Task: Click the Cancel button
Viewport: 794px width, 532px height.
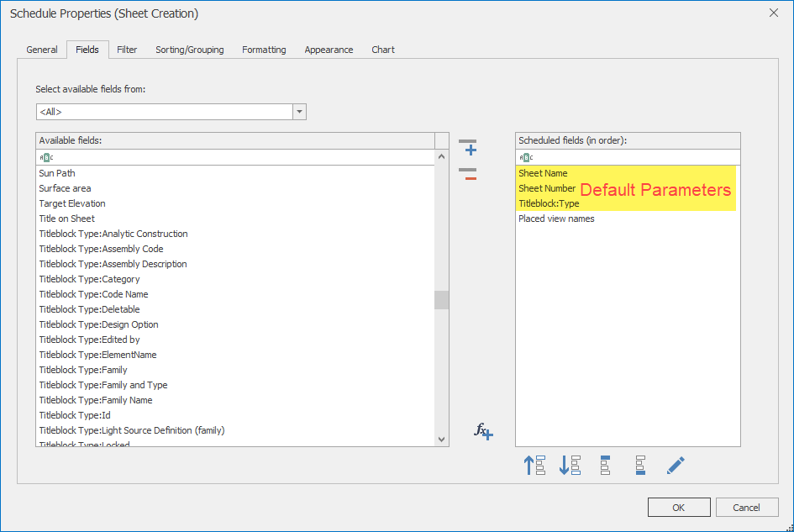Action: pos(746,507)
